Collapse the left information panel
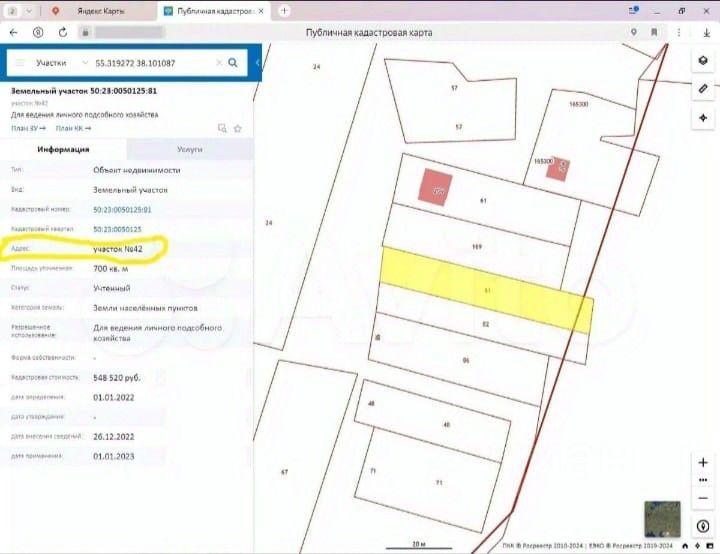Screen dimensions: 720x554 pyautogui.click(x=257, y=62)
